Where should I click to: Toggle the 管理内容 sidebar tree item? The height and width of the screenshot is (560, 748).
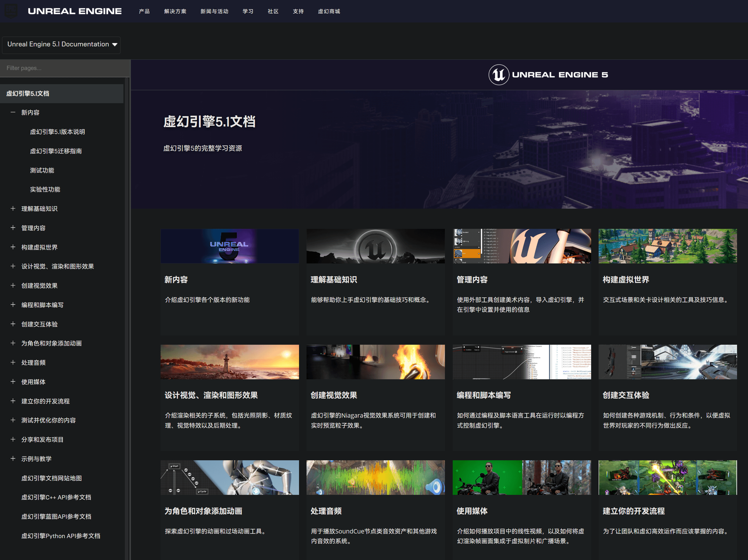click(13, 228)
